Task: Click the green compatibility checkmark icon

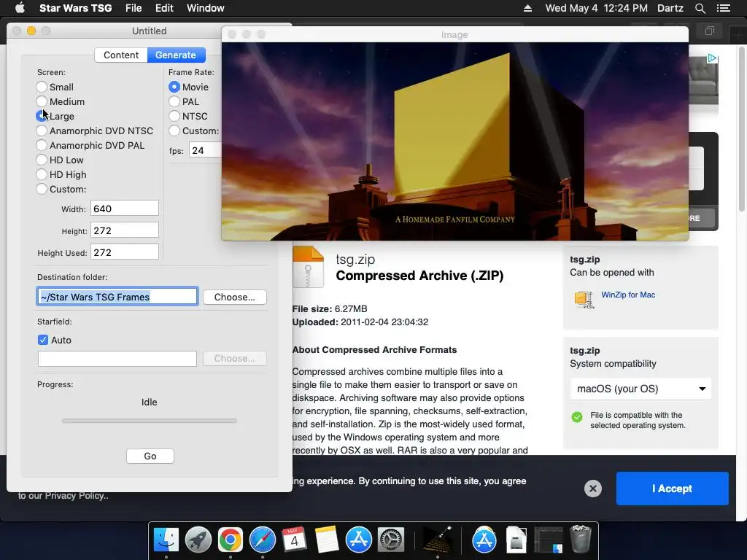Action: [x=577, y=417]
